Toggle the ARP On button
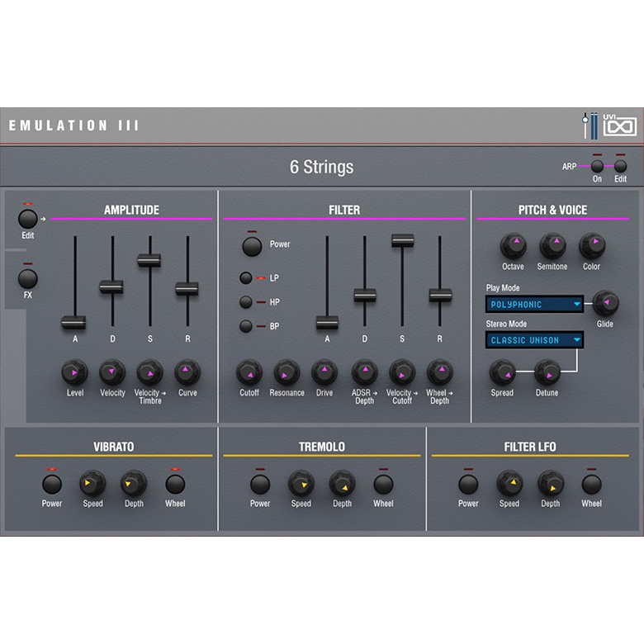 coord(597,166)
